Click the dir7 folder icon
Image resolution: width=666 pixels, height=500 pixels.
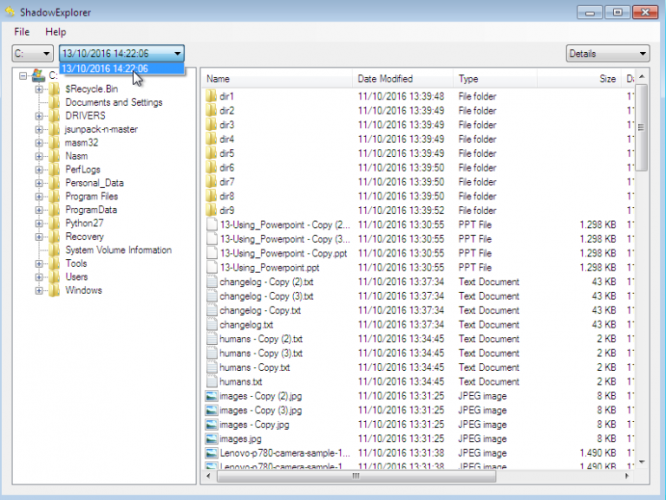point(211,182)
